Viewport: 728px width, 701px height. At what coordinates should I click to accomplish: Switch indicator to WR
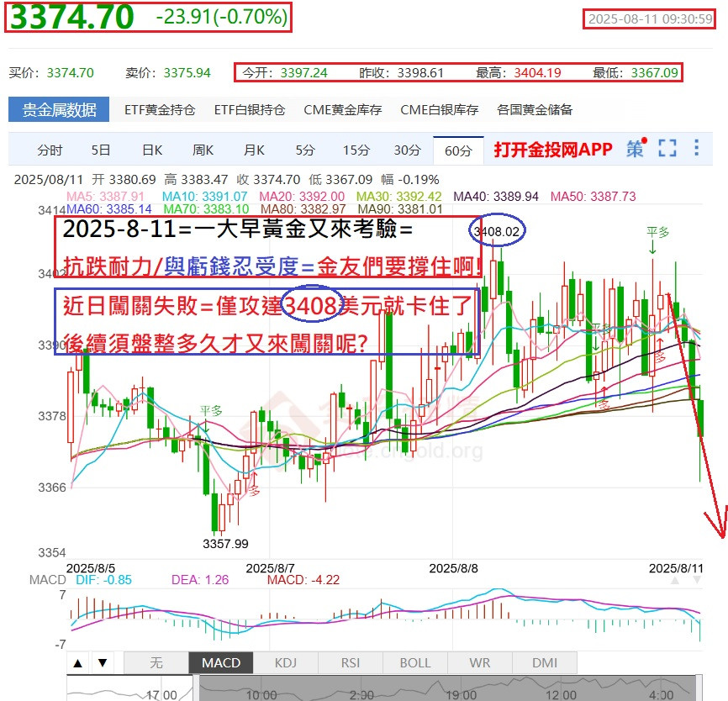tap(480, 663)
